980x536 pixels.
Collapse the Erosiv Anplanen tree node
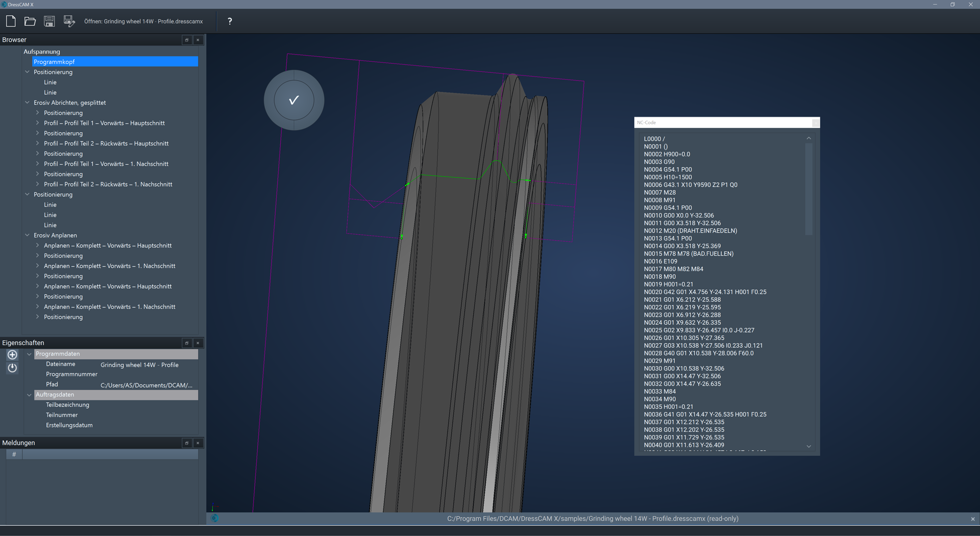point(28,235)
